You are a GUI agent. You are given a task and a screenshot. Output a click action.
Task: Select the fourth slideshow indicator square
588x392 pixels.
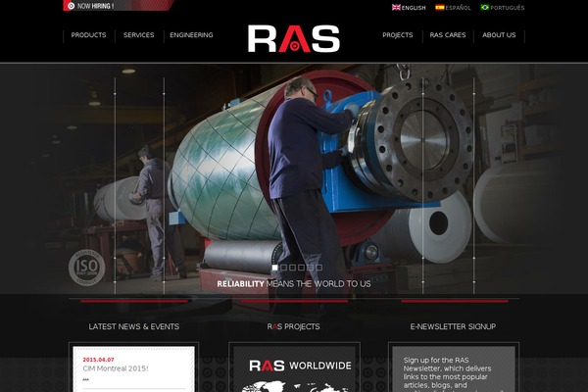point(301,268)
